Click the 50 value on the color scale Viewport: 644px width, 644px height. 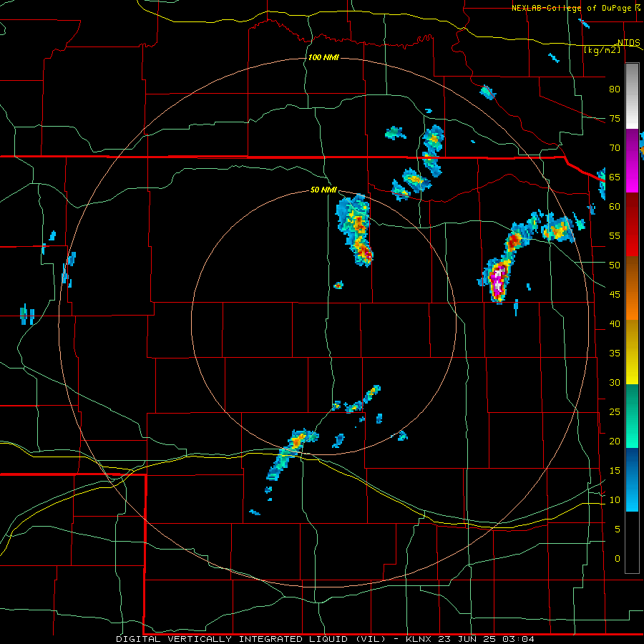615,265
